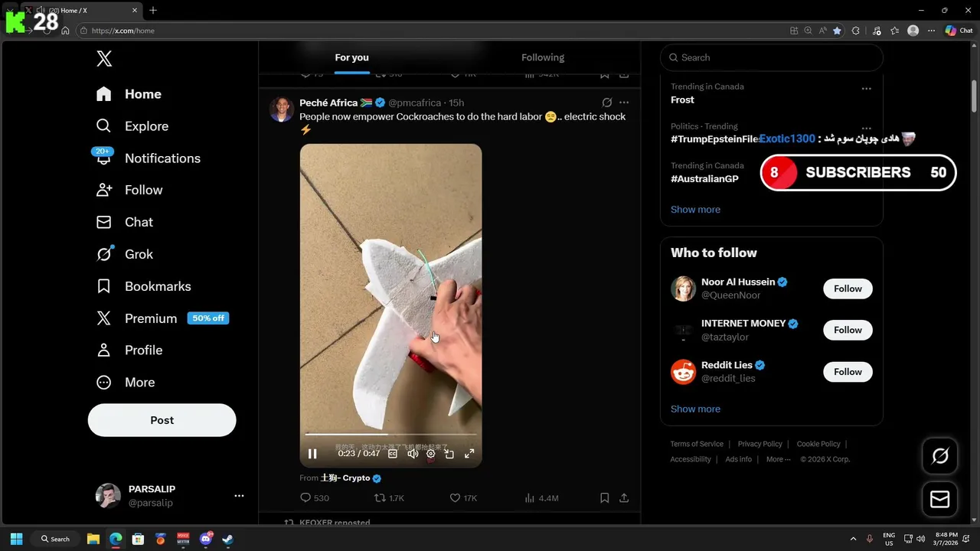Toggle favorite star for this page

tap(837, 31)
